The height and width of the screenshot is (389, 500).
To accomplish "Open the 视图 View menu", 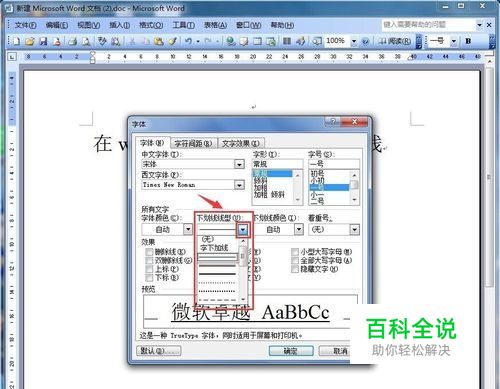I will tap(89, 25).
